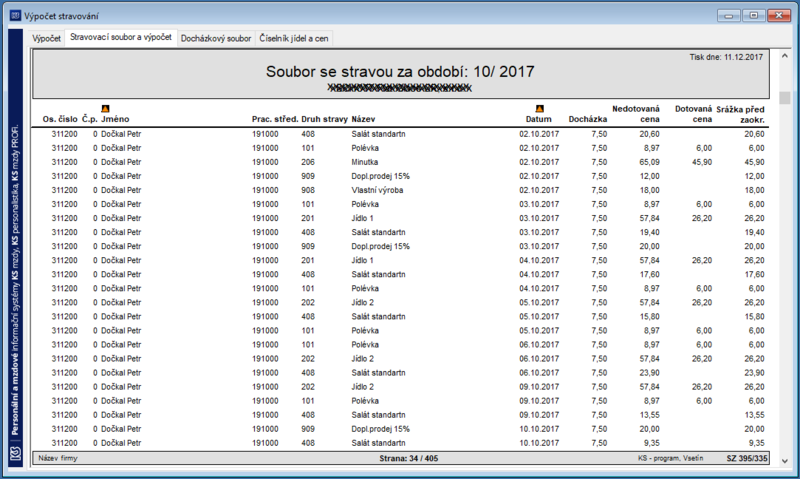Select the Minutka row dated 02.10.2017
Screen dimensions: 800x479
click(x=401, y=162)
